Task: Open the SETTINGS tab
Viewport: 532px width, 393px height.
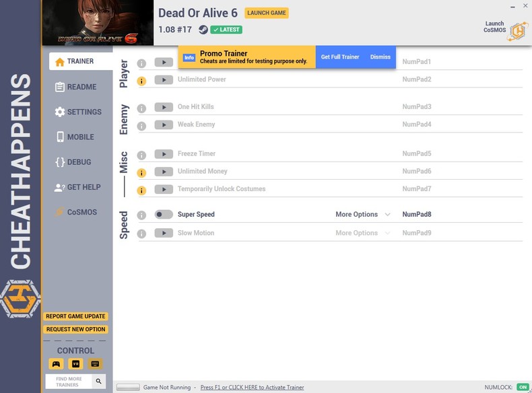Action: tap(78, 112)
